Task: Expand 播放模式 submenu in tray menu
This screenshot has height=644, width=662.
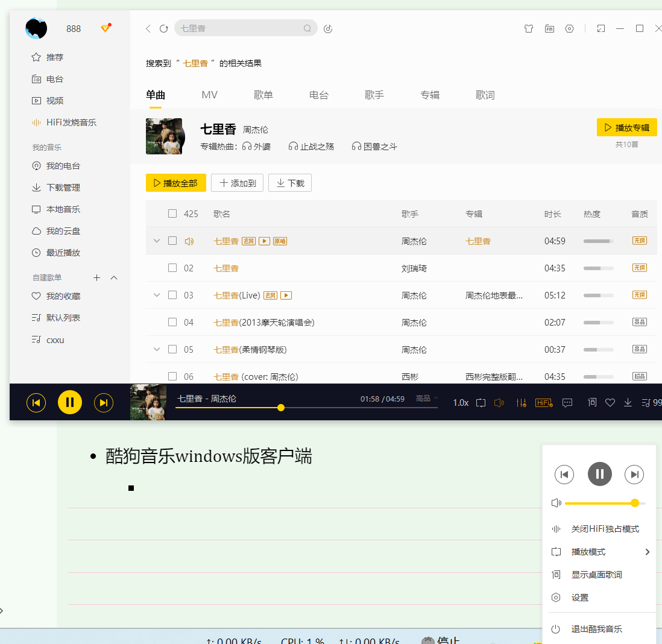Action: pos(647,552)
